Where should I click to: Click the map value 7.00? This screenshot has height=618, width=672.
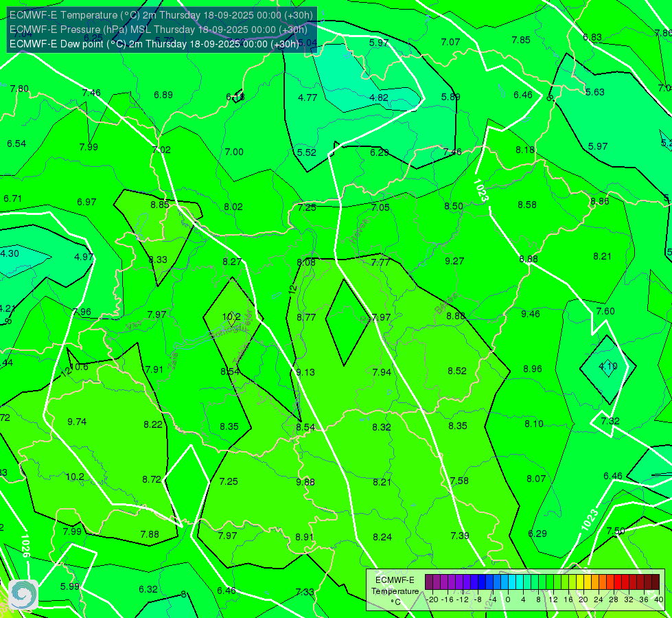tap(234, 152)
